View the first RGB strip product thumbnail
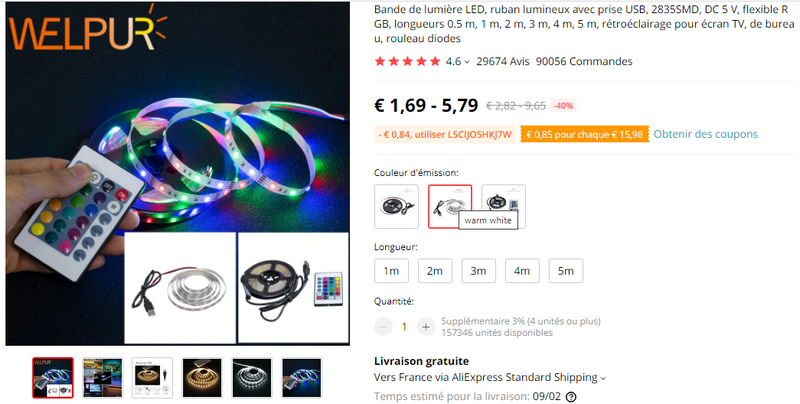800x404 pixels. point(53,378)
